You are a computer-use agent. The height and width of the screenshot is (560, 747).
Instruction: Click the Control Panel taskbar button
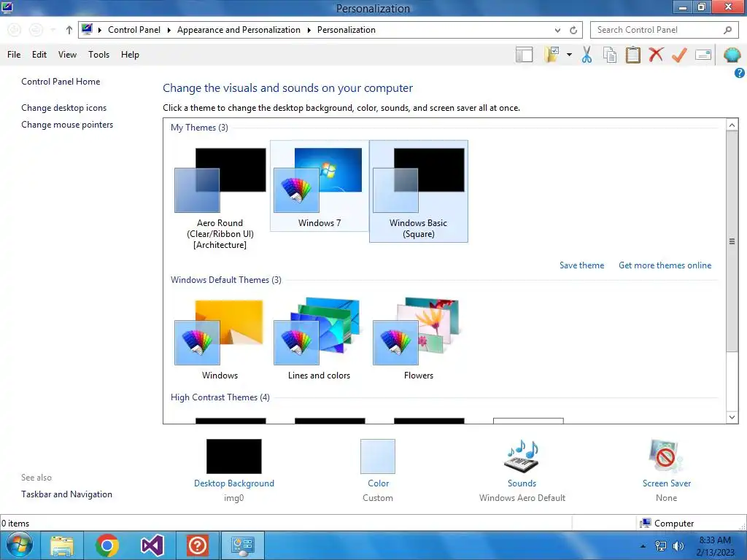(x=242, y=545)
